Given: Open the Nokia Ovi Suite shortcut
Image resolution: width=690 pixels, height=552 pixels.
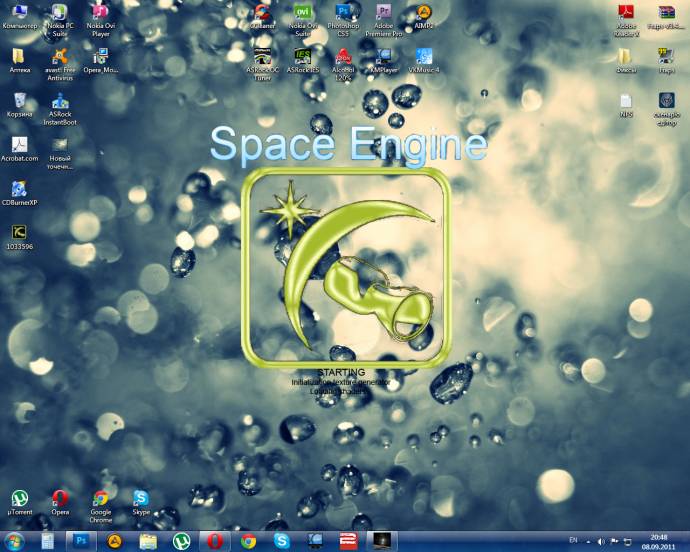Looking at the screenshot, I should 303,21.
